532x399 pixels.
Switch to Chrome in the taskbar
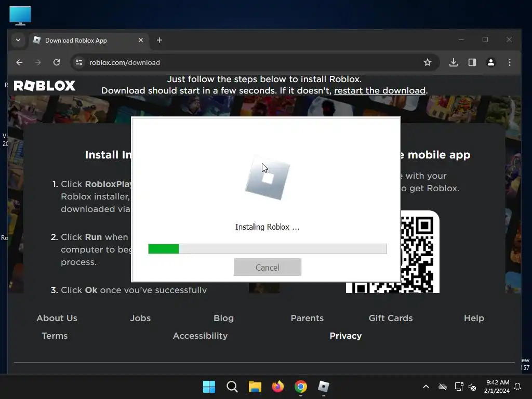click(301, 387)
